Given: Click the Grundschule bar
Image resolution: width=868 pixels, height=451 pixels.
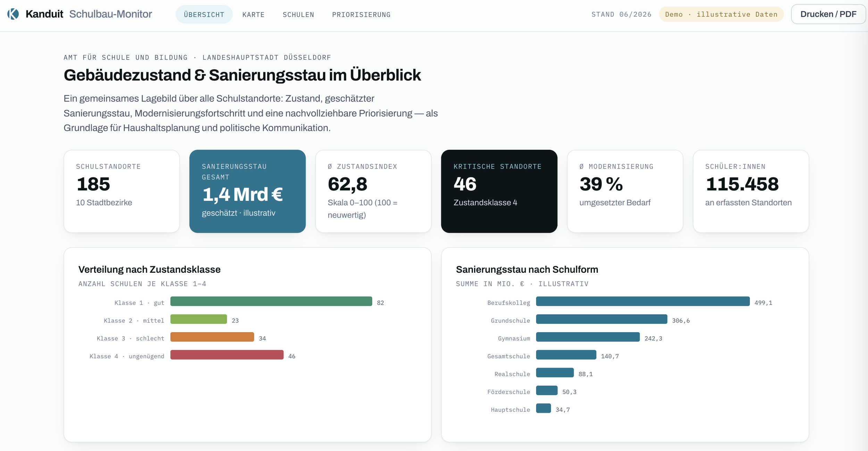Looking at the screenshot, I should (602, 319).
